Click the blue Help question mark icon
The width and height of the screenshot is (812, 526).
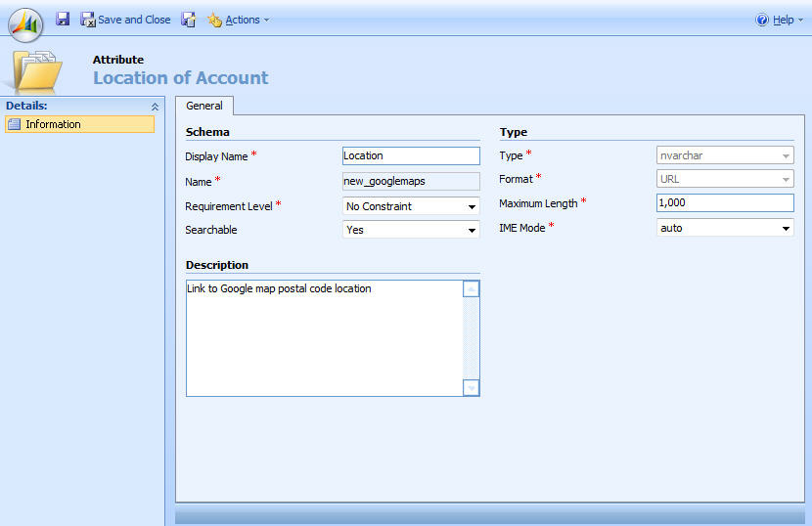(x=763, y=20)
